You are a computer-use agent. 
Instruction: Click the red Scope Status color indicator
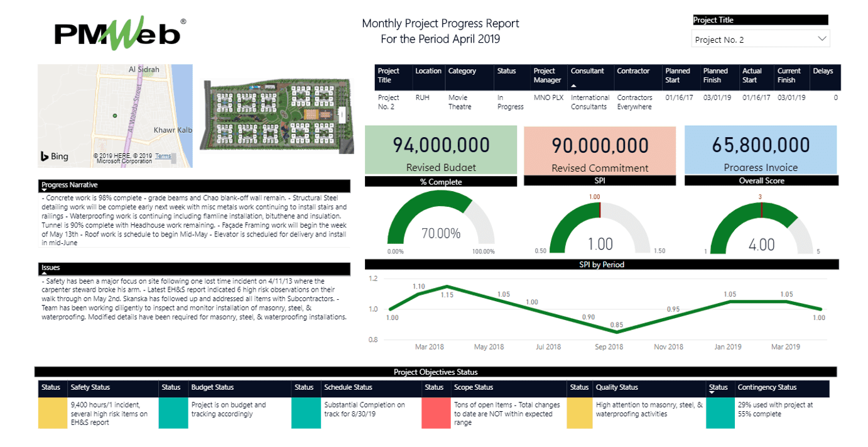click(x=435, y=413)
